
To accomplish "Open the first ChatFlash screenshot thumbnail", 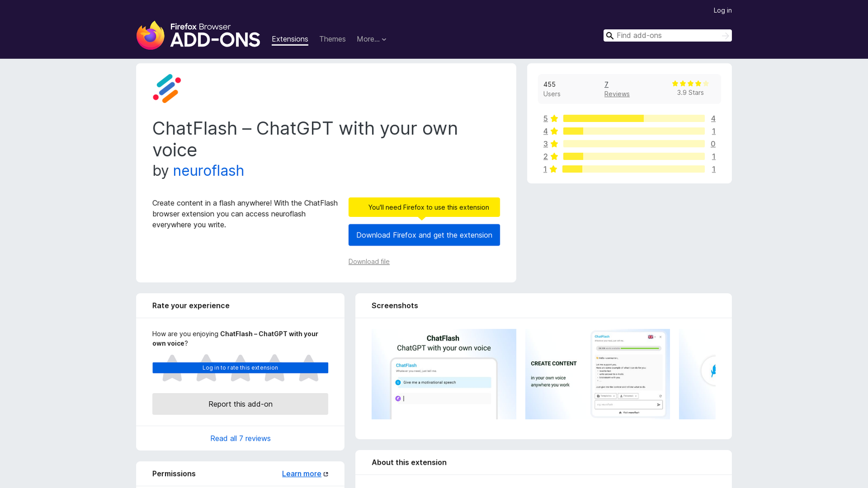I will 444,374.
